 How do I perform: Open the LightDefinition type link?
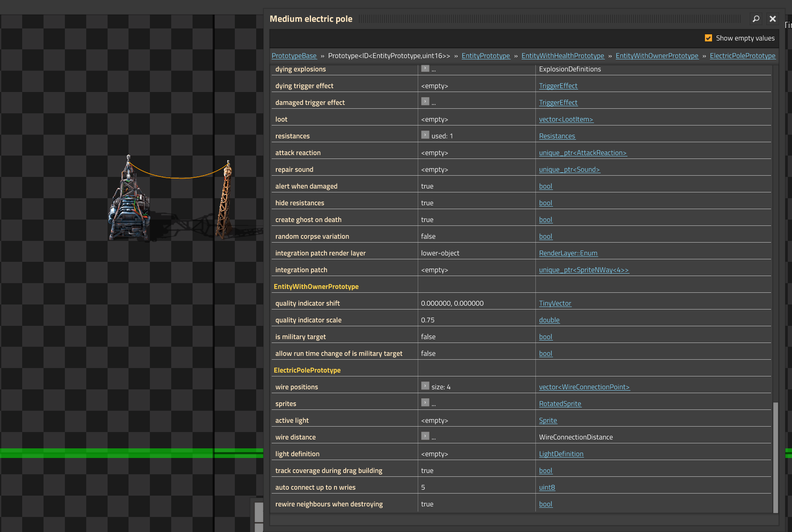point(561,454)
